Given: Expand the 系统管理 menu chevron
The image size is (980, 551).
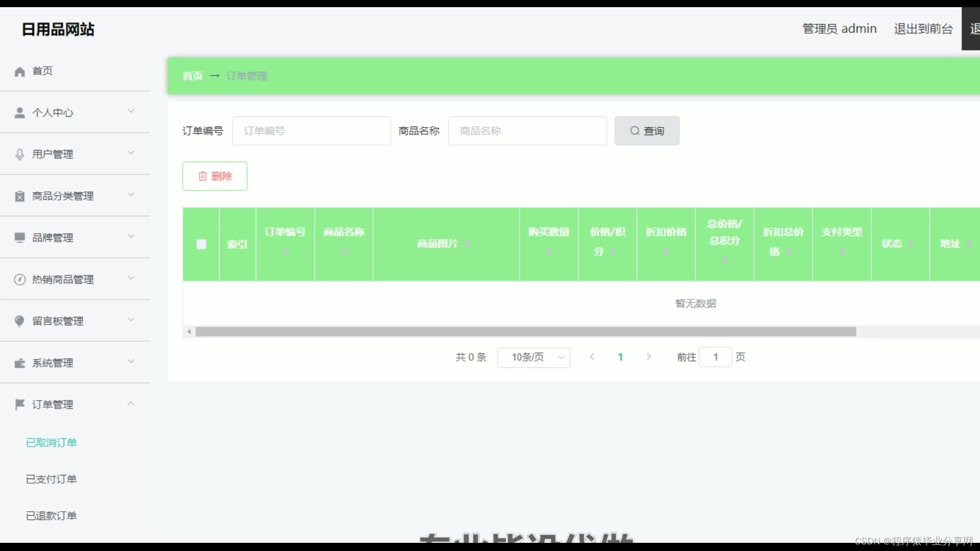Looking at the screenshot, I should point(131,362).
